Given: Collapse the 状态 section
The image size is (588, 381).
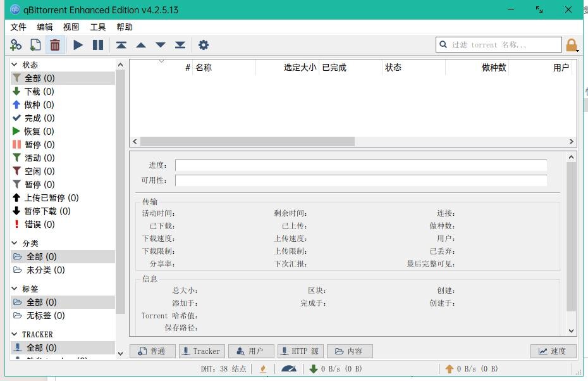Looking at the screenshot, I should point(15,65).
